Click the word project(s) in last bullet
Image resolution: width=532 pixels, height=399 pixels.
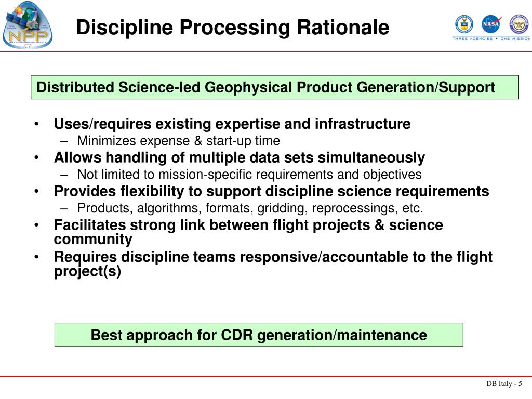coord(87,271)
